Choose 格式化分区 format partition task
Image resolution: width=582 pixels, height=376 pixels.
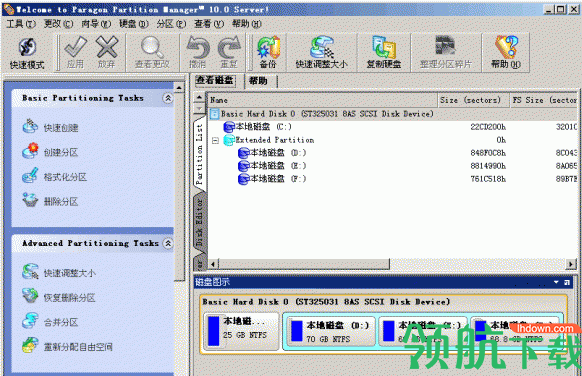coord(55,177)
